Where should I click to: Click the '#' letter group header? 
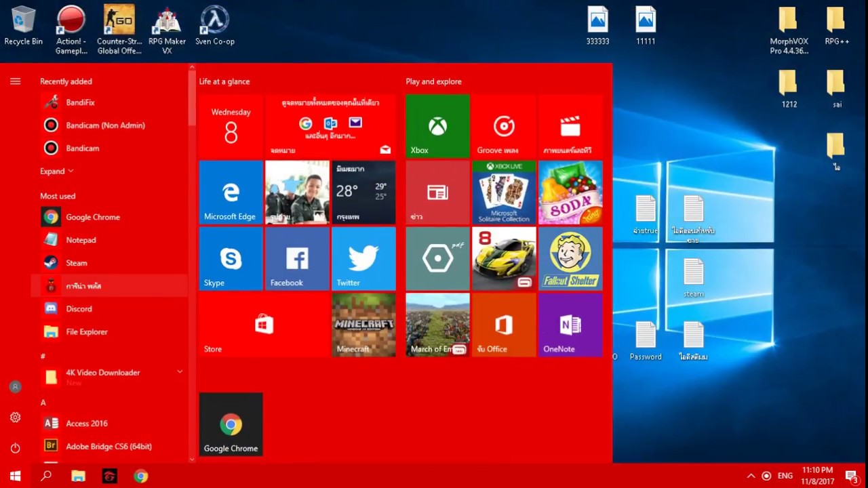43,356
